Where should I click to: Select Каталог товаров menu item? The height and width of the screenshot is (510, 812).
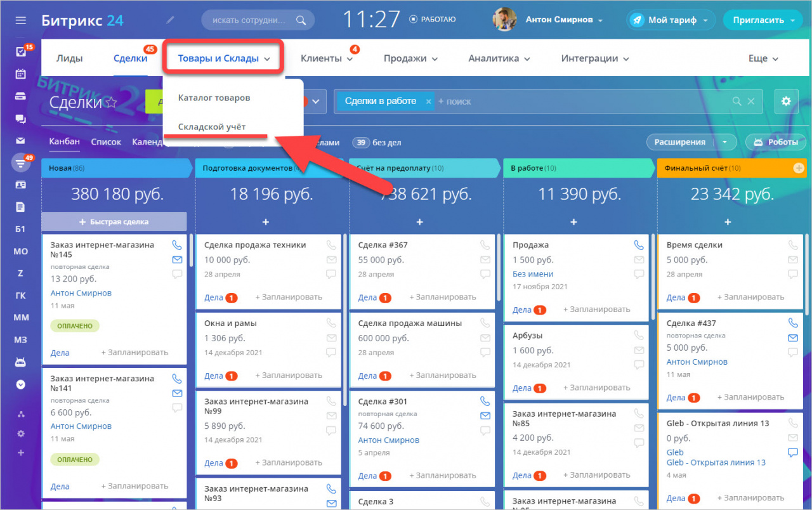pos(214,98)
